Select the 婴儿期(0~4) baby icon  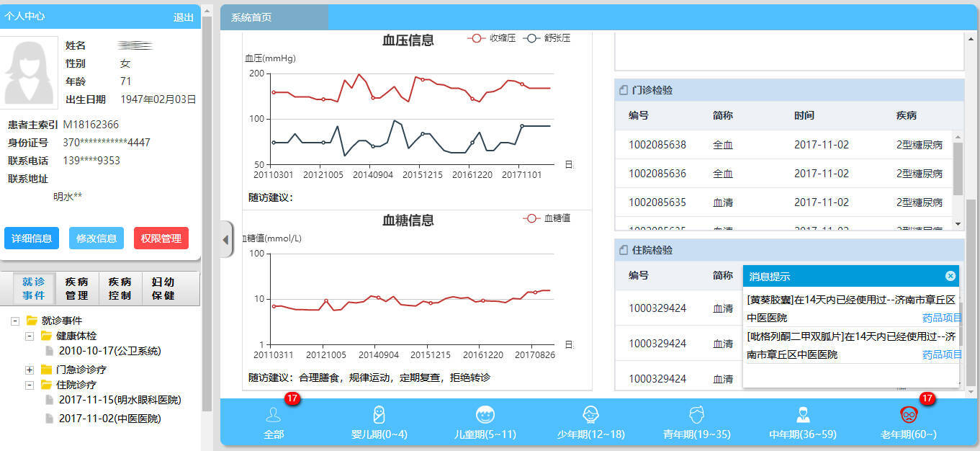[x=379, y=415]
